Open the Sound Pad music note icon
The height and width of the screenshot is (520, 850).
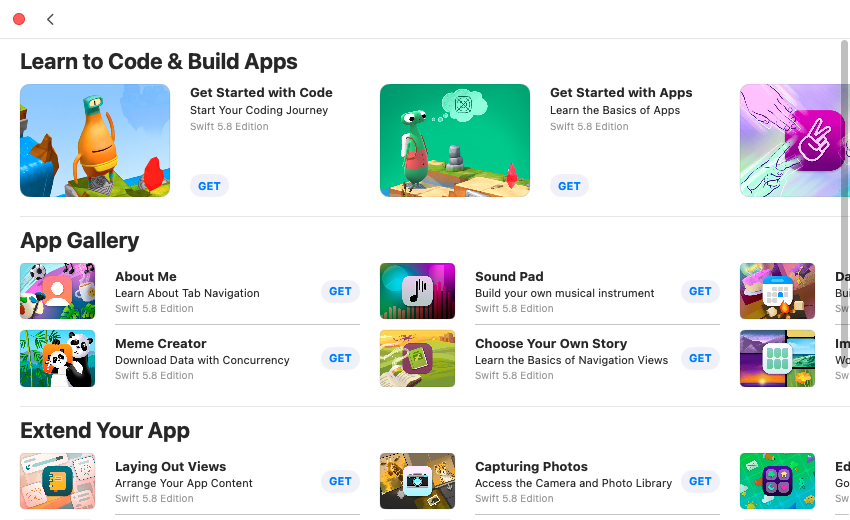(x=417, y=291)
